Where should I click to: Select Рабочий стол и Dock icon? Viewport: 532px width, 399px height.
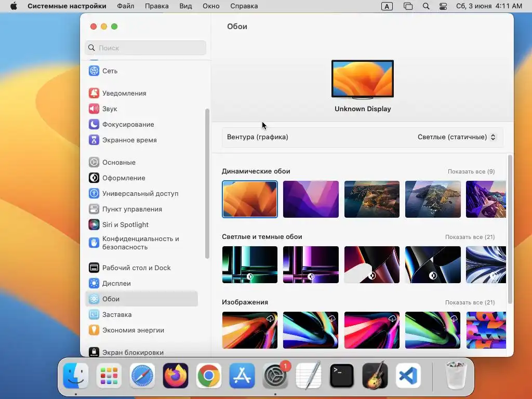click(94, 268)
